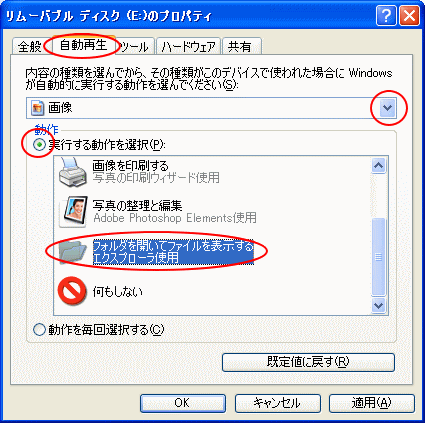This screenshot has width=425, height=423.
Task: Click the 既定値に戻す button
Action: tap(308, 362)
